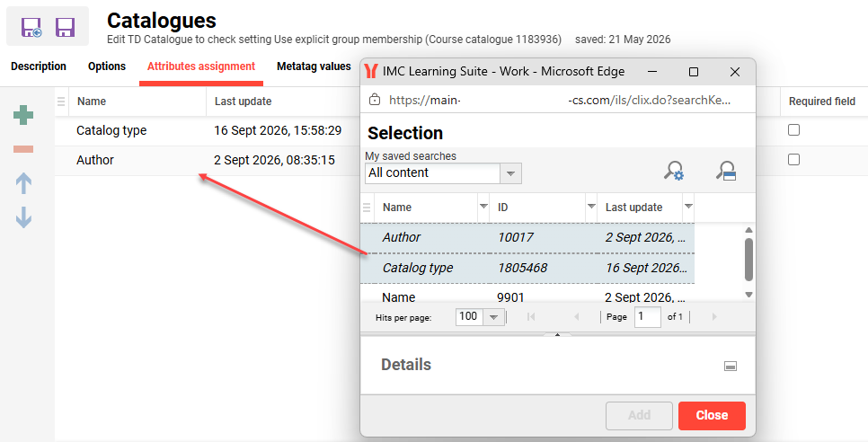Click the Save and return icon

coord(31,27)
